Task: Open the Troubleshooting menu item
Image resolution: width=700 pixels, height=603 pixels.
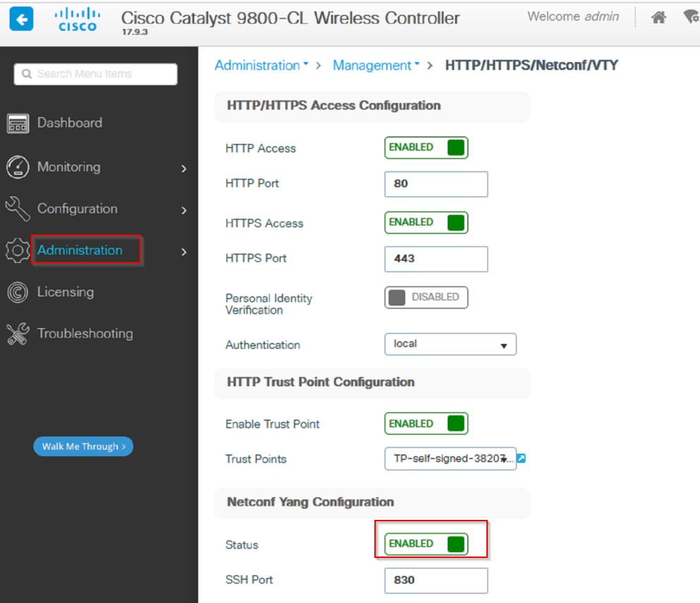Action: 85,333
